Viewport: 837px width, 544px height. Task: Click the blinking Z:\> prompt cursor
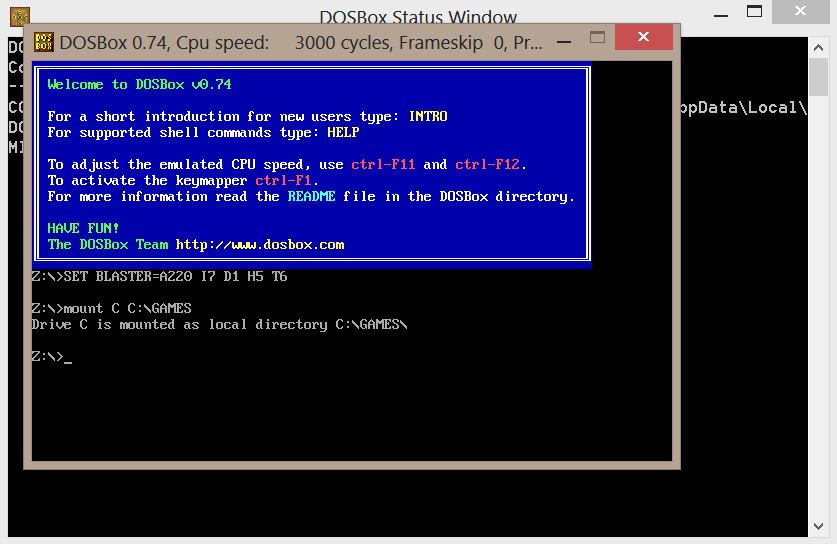coord(68,361)
